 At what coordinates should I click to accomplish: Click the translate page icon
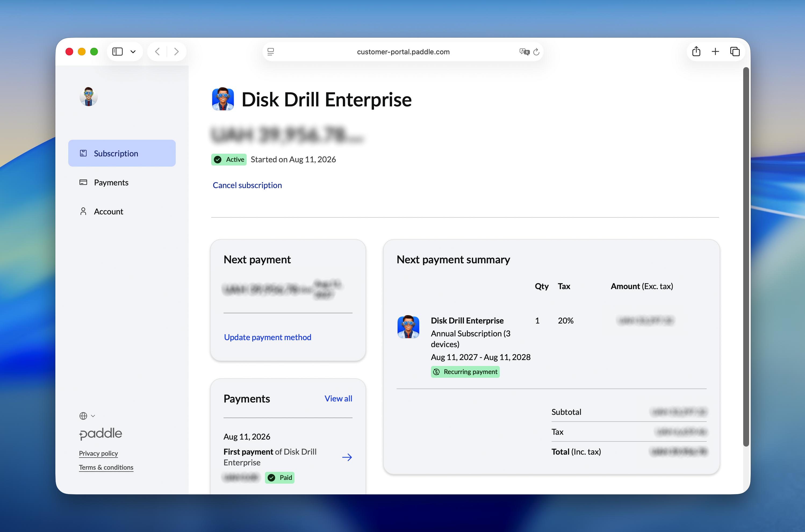(x=524, y=52)
